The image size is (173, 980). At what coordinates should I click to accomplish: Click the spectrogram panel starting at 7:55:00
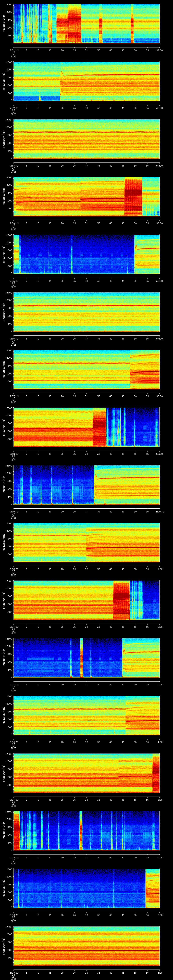point(87,254)
